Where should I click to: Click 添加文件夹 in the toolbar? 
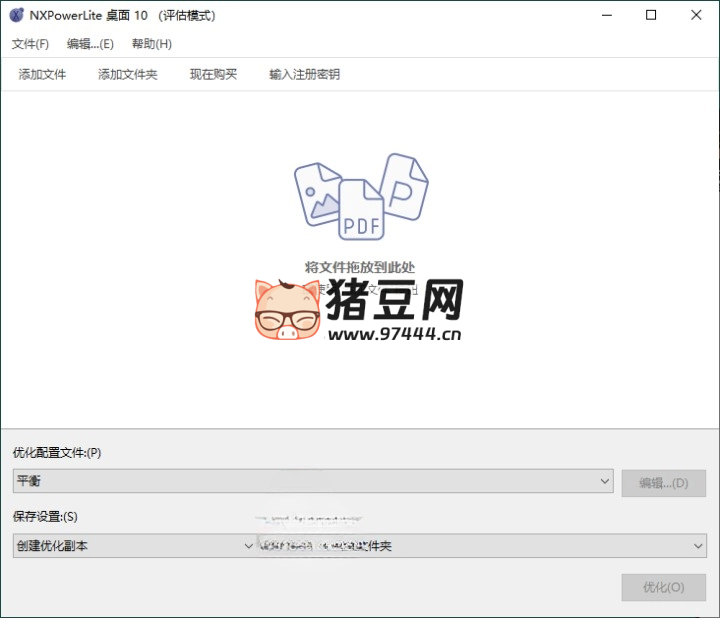pyautogui.click(x=128, y=74)
